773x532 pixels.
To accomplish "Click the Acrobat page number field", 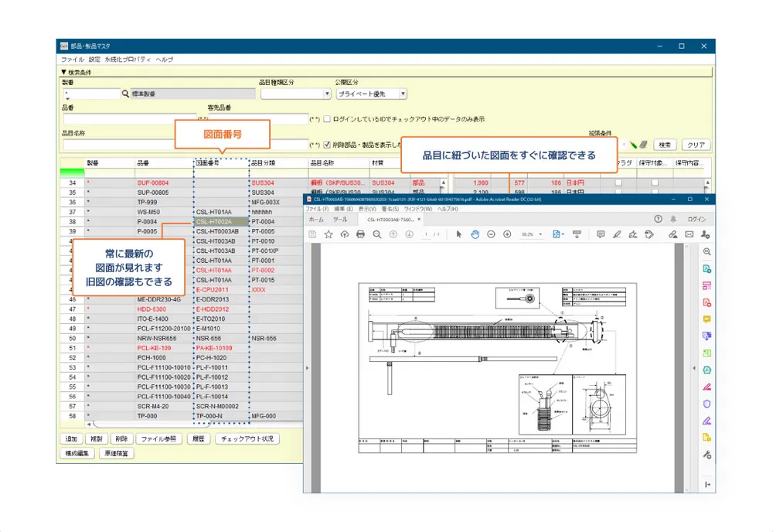I will point(426,235).
